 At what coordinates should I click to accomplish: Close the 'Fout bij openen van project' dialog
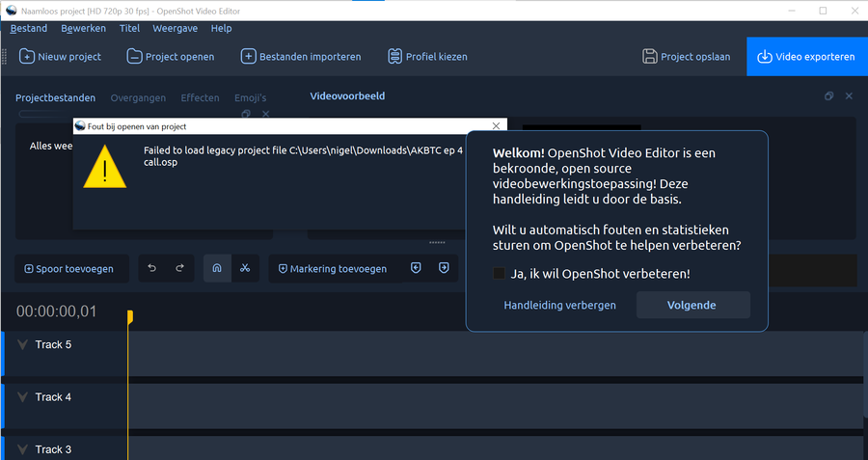[x=496, y=126]
